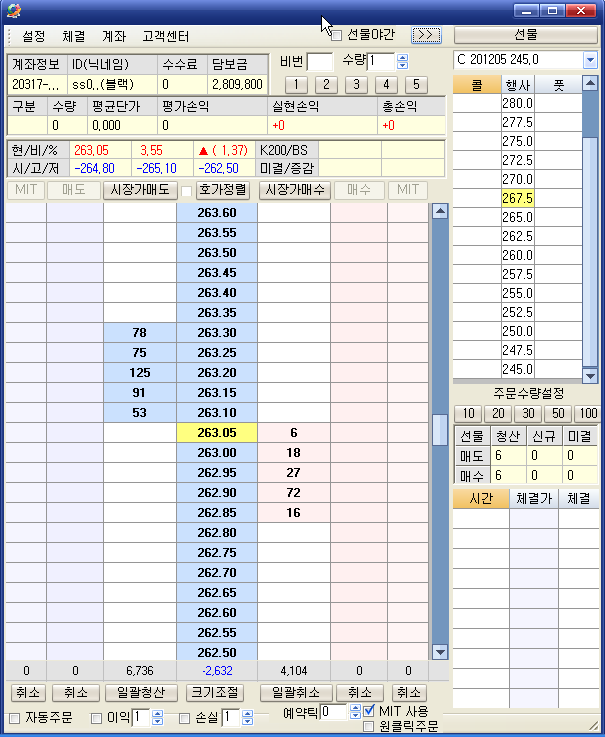Viewport: 605px width, 737px height.
Task: Open the 계좌 menu
Action: point(114,37)
